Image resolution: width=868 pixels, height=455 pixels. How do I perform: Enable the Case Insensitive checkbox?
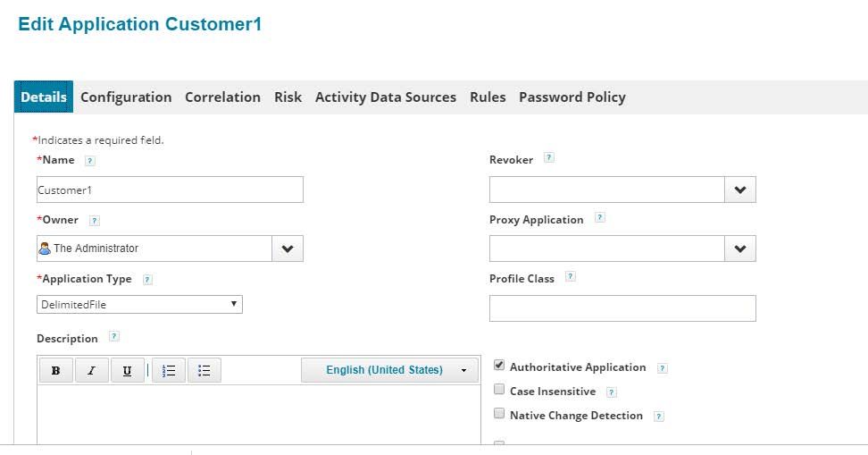tap(499, 390)
